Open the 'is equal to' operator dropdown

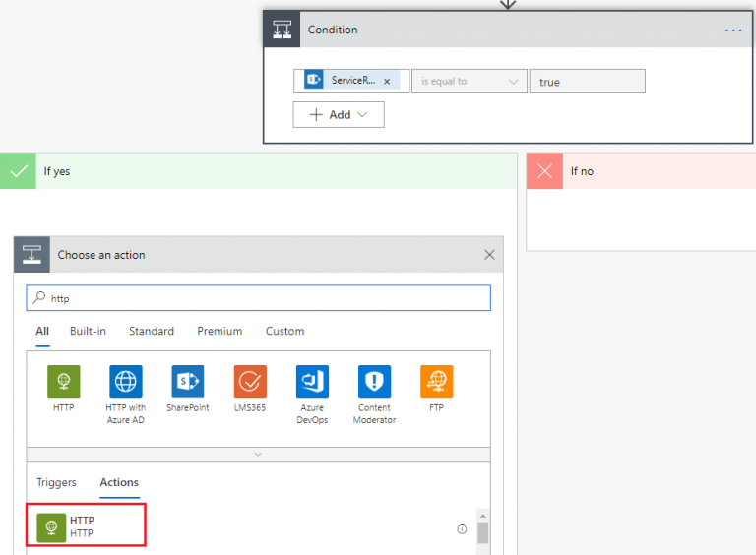[x=469, y=82]
